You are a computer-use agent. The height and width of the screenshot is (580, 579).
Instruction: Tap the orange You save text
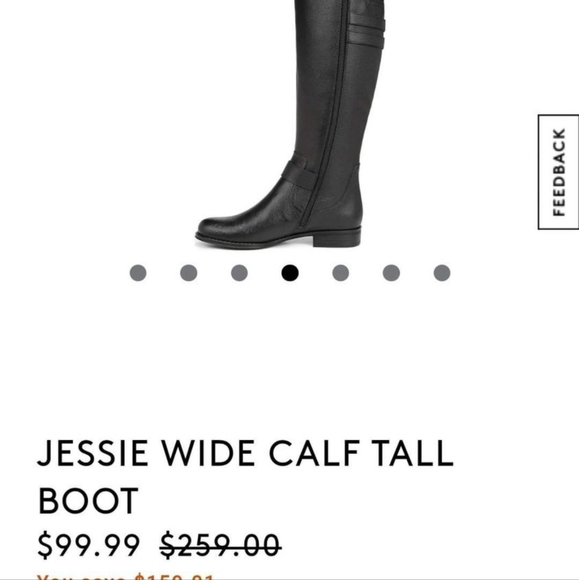(126, 577)
